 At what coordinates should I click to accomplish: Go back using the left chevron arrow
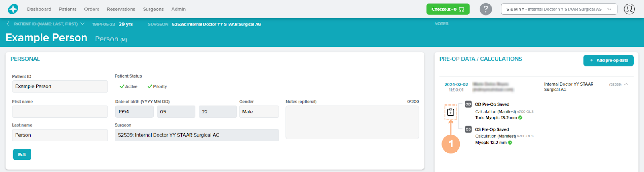[8, 24]
